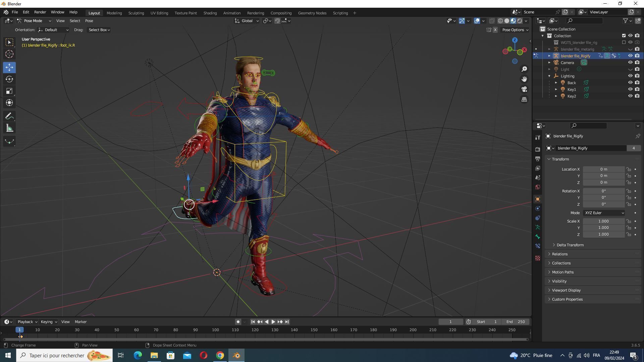Activate the Rotate tool
The height and width of the screenshot is (362, 644).
[x=9, y=79]
